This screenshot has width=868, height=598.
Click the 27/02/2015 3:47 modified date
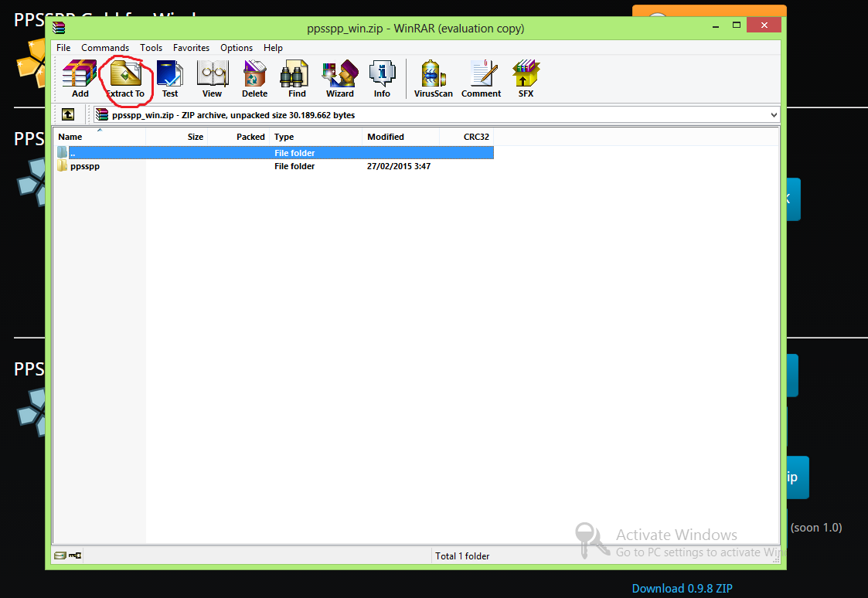(399, 166)
